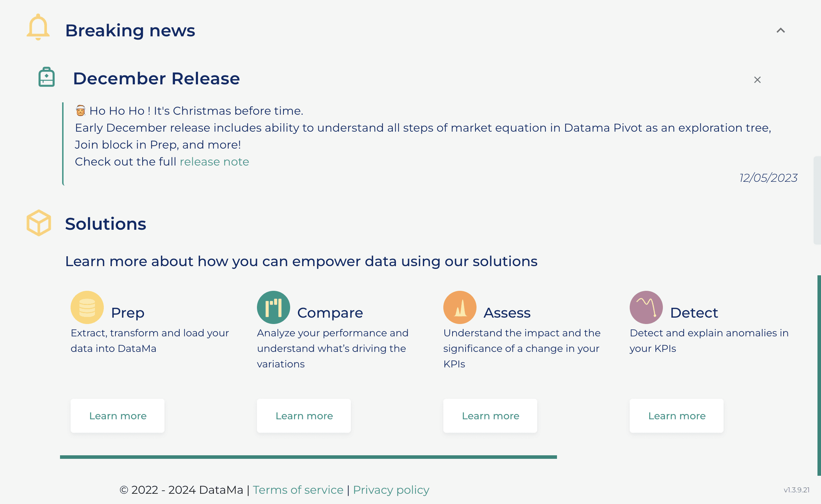821x504 pixels.
Task: Click the "Understand the impact" description
Action: (522, 348)
